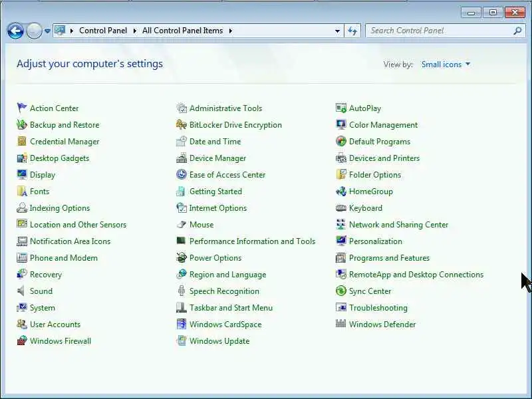Click the Location and Other Sensors icon

point(22,224)
